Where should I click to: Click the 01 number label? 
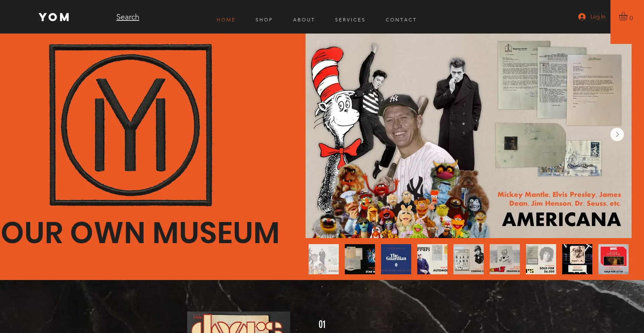pos(322,324)
